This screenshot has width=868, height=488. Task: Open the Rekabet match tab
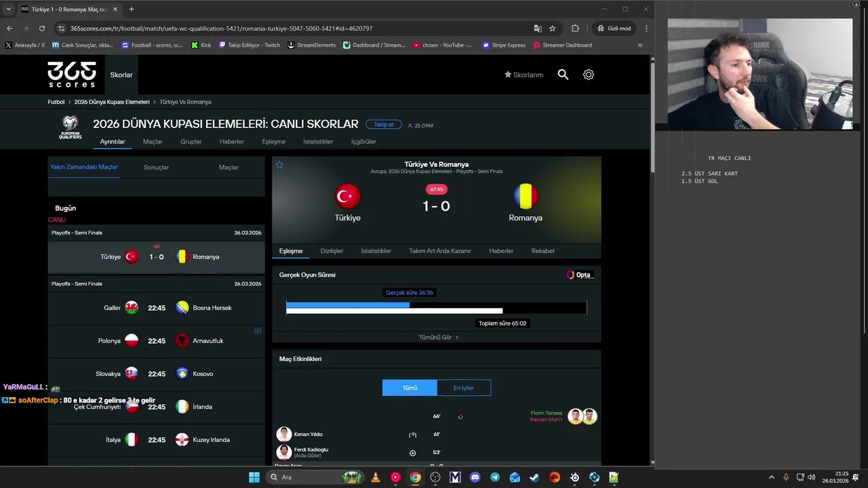(542, 251)
